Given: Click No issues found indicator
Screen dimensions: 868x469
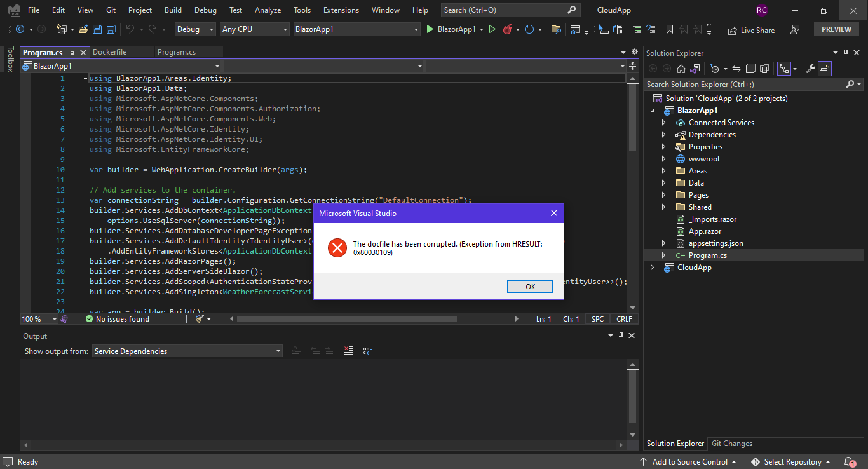Looking at the screenshot, I should (118, 319).
